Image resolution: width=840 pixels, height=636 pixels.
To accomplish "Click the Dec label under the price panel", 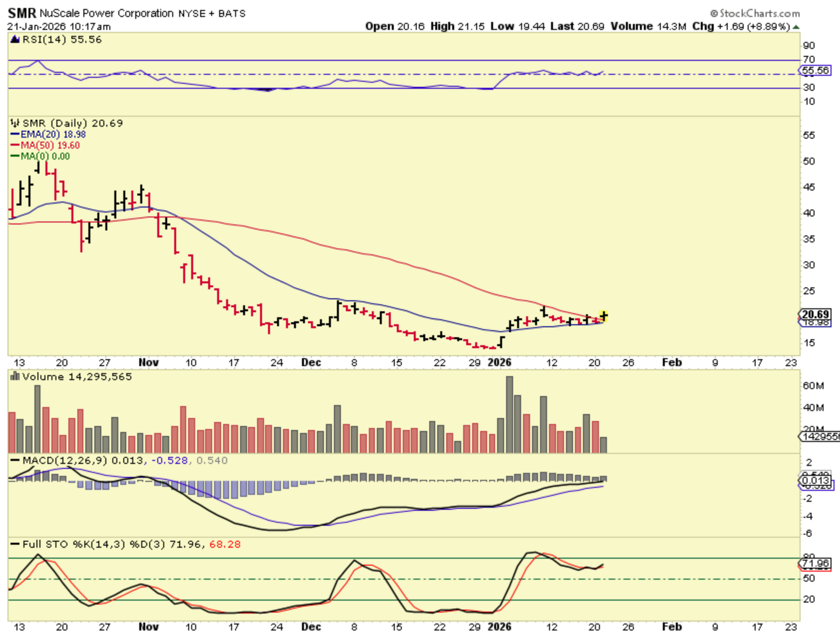I will [x=311, y=363].
